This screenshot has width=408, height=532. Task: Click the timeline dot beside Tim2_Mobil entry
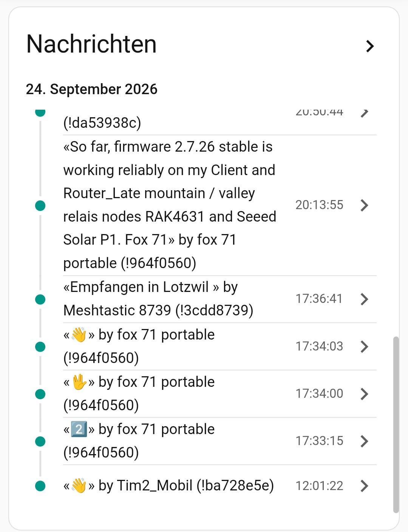40,486
